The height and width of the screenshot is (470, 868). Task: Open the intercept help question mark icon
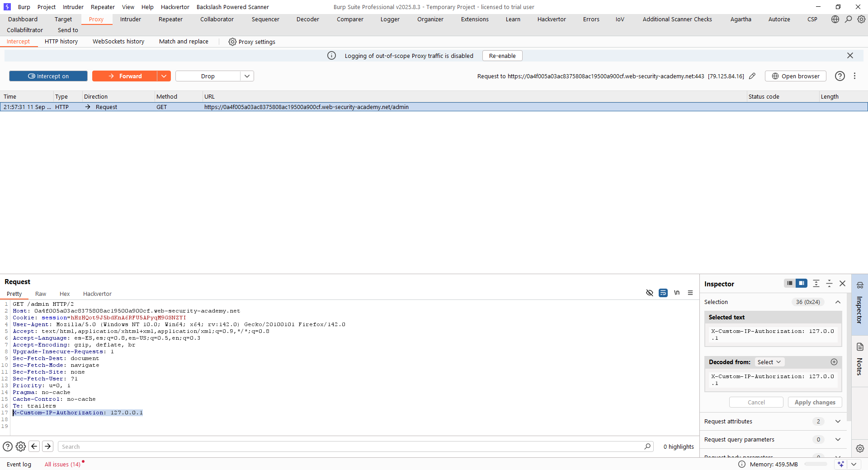click(x=840, y=76)
